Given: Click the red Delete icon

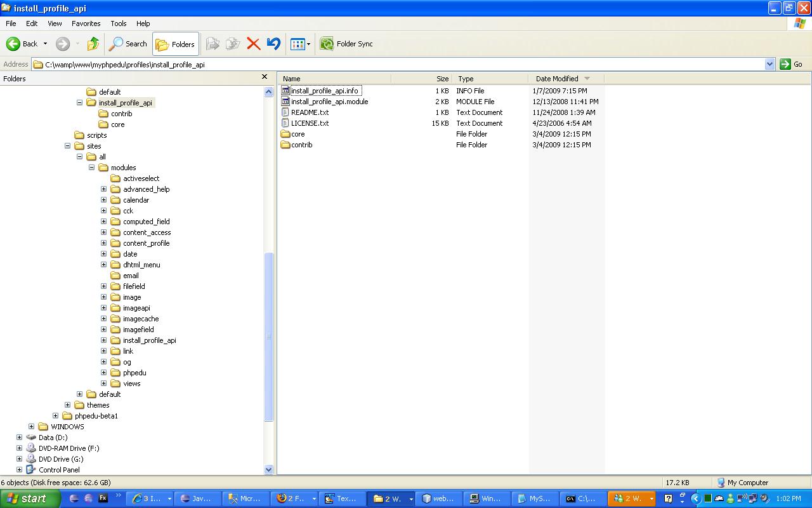Looking at the screenshot, I should coord(253,44).
